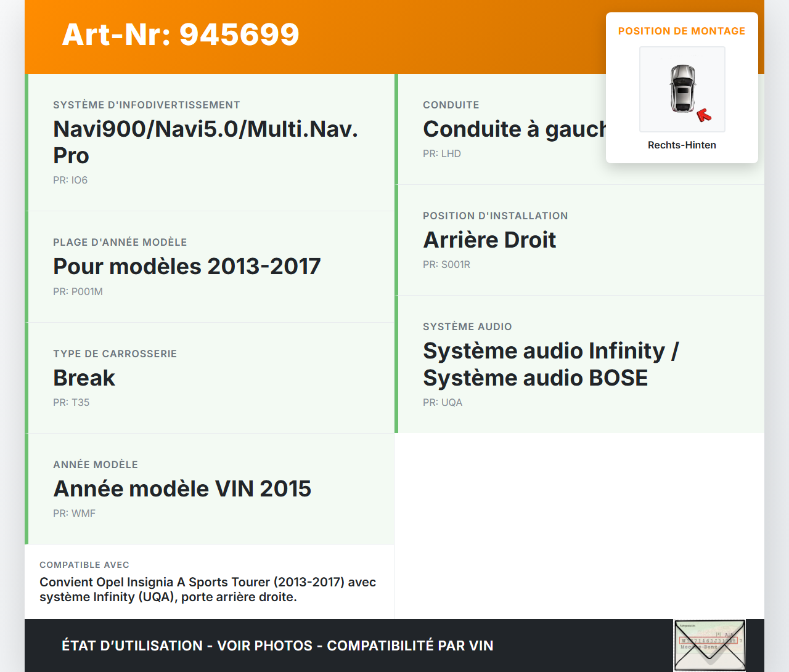Screen dimensions: 789x672
Task: Click the "COMPATIBLE AVEC" label
Action: click(84, 565)
